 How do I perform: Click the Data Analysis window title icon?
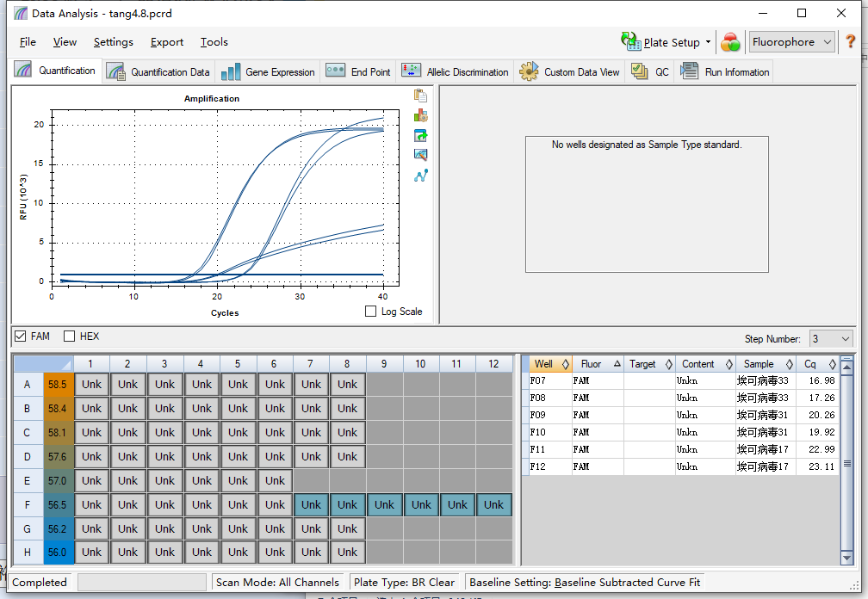click(x=21, y=13)
